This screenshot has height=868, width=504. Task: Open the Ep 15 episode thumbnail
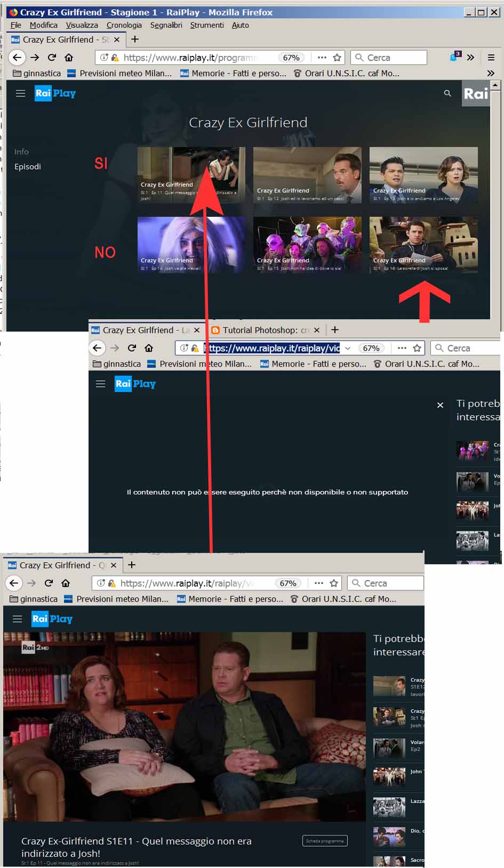click(307, 245)
